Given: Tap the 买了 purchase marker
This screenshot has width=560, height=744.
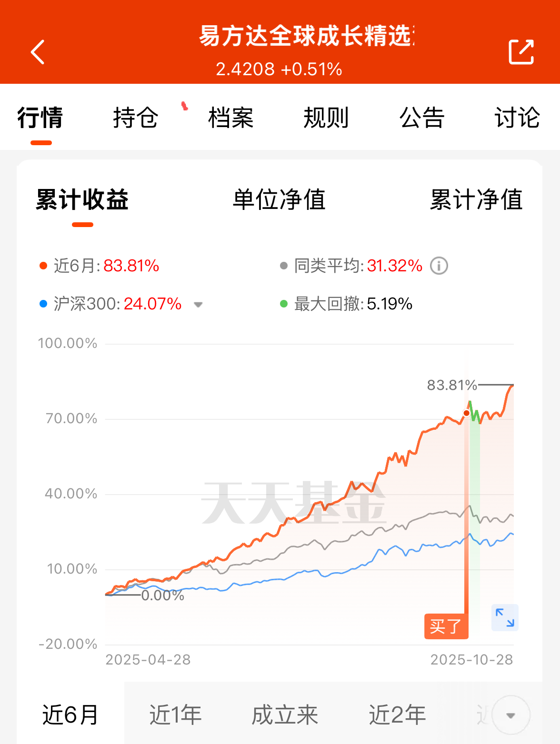Looking at the screenshot, I should coord(446,626).
